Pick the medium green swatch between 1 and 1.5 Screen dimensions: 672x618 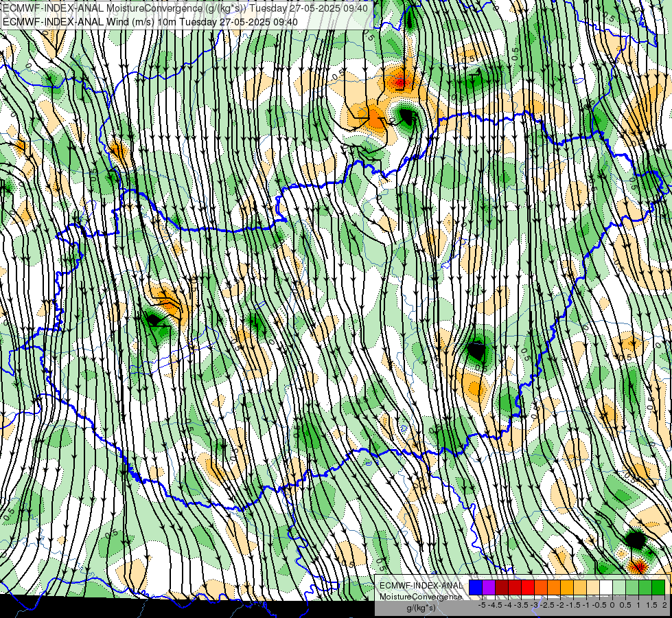click(645, 587)
